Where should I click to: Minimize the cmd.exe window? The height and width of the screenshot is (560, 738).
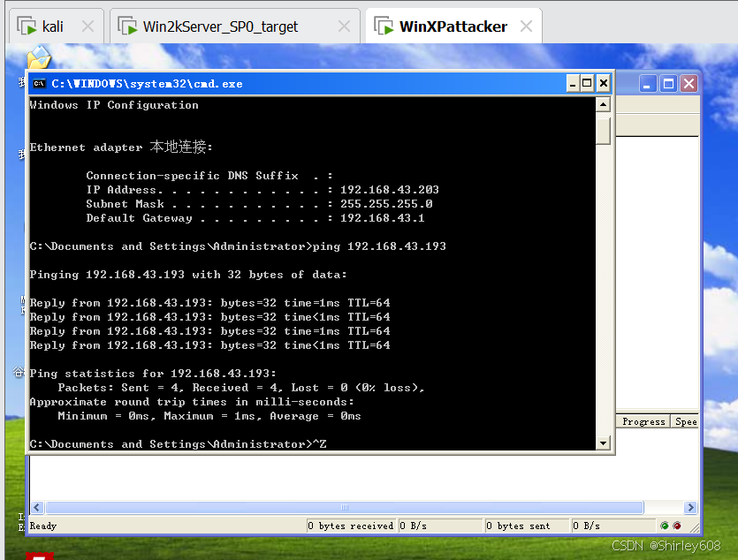point(573,84)
